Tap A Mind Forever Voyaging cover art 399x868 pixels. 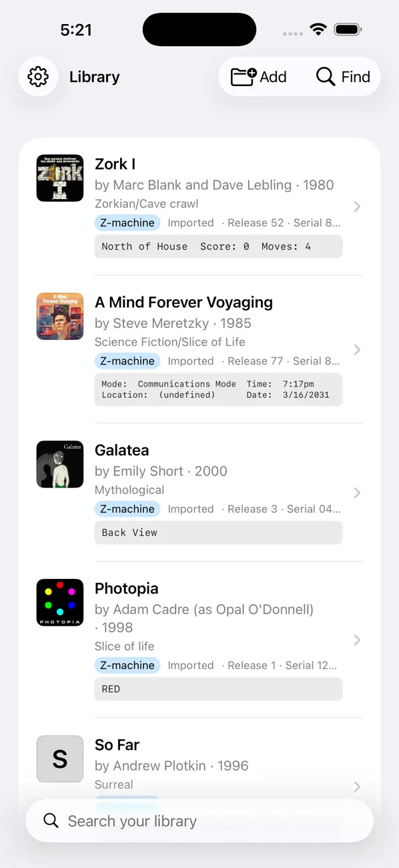coord(60,316)
